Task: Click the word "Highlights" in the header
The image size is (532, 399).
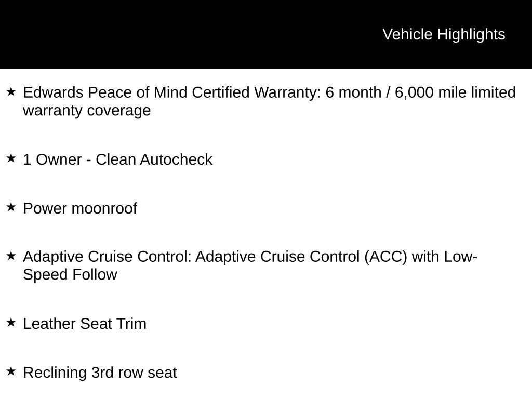Action: (471, 34)
